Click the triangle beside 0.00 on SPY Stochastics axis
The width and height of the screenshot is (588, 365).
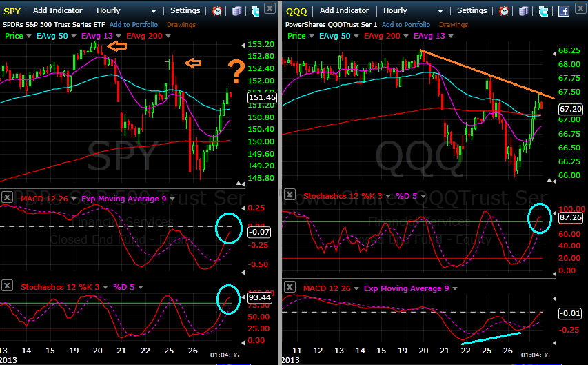coord(243,342)
